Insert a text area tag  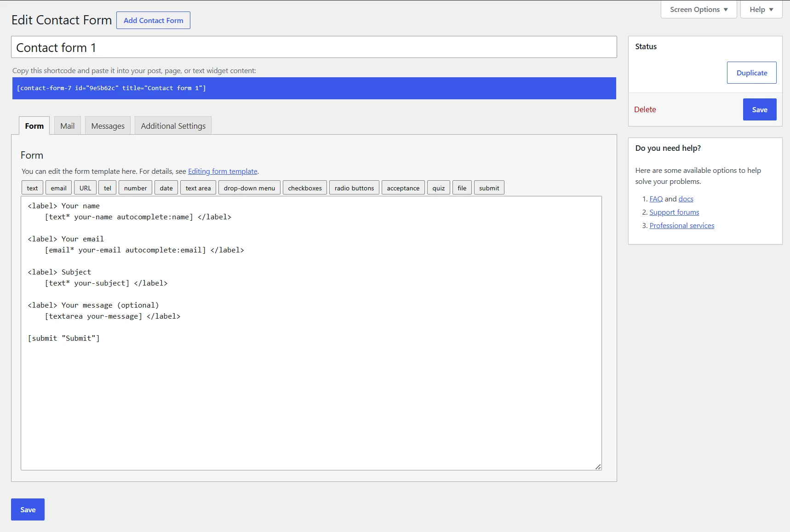[198, 188]
